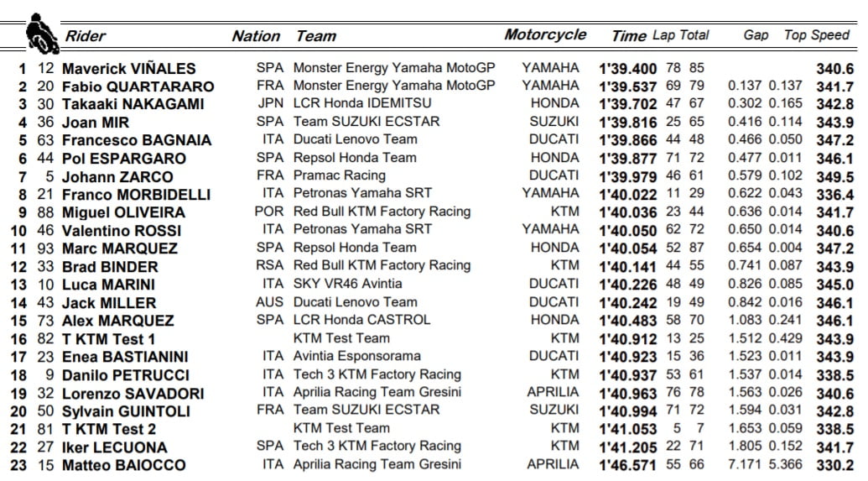This screenshot has height=481, width=868.
Task: Click the Rider column header
Action: [86, 36]
